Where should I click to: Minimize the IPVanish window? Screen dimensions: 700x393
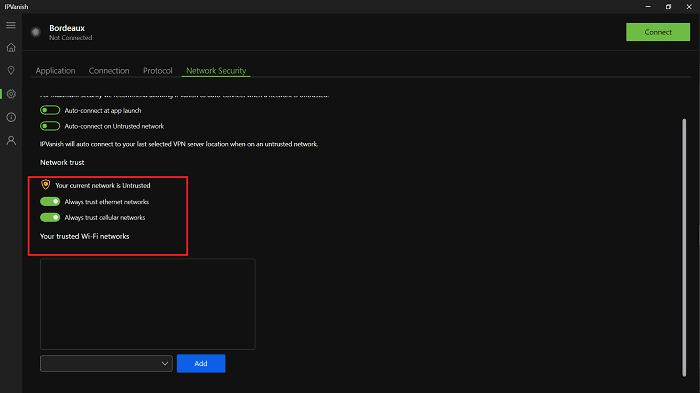click(648, 7)
